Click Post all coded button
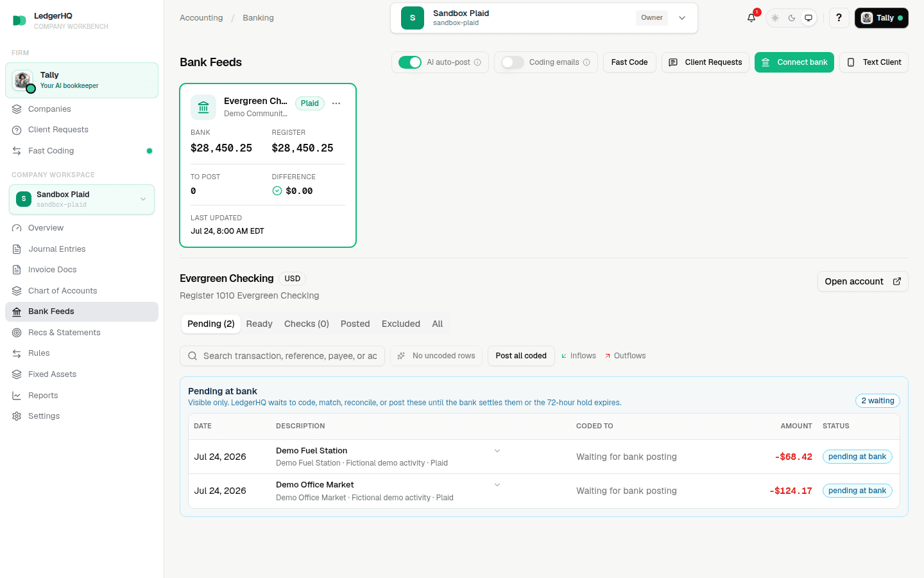This screenshot has height=578, width=924. [x=521, y=356]
